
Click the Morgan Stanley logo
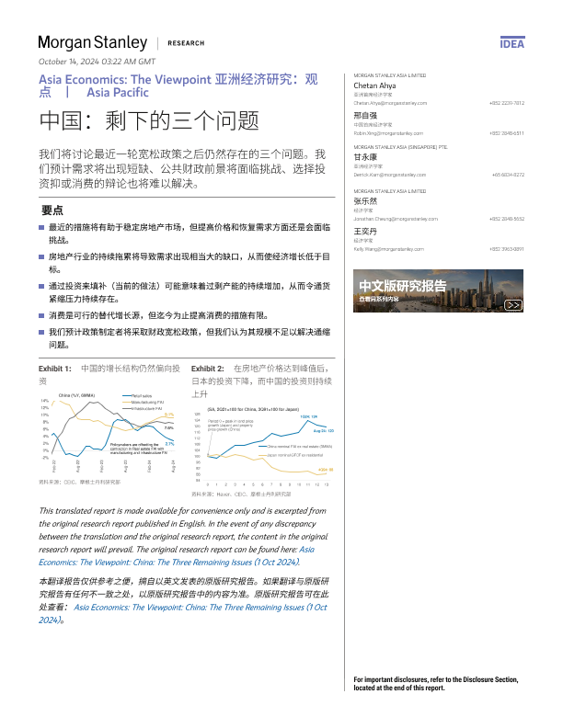[x=92, y=43]
